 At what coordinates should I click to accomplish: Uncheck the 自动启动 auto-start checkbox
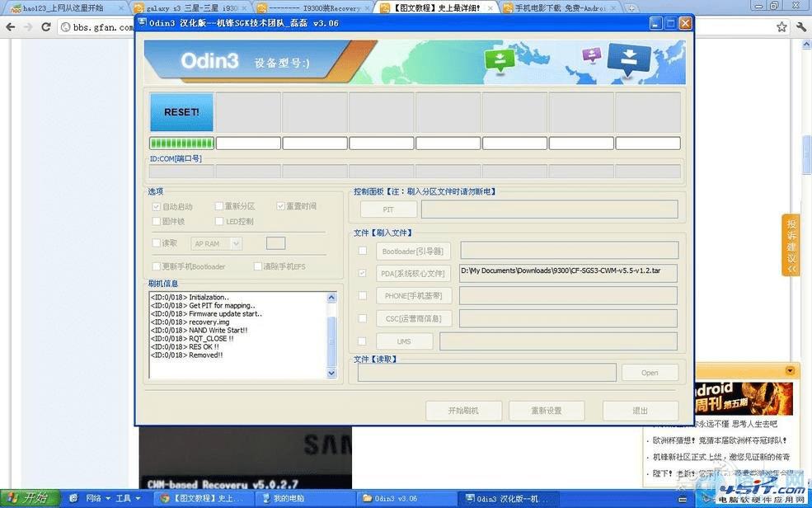click(x=156, y=206)
